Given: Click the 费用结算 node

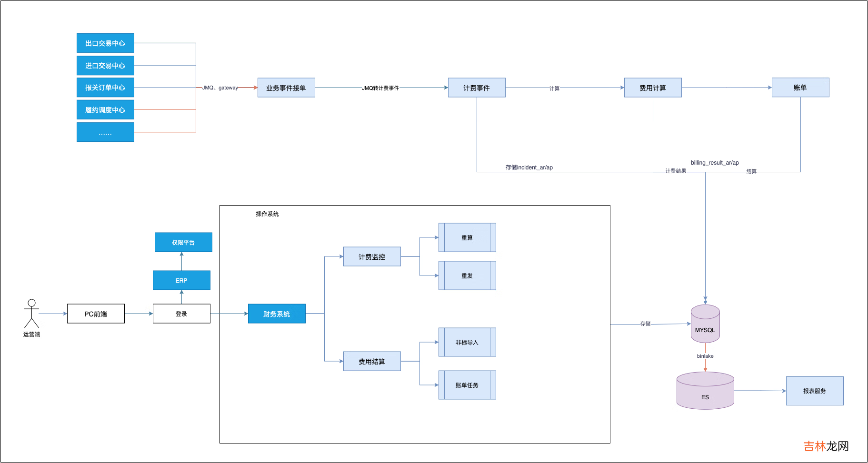Looking at the screenshot, I should [x=372, y=361].
